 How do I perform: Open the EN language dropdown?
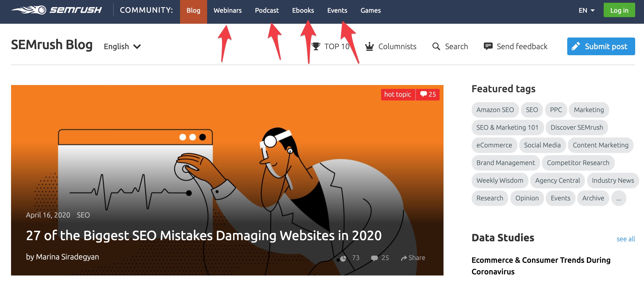pyautogui.click(x=587, y=10)
